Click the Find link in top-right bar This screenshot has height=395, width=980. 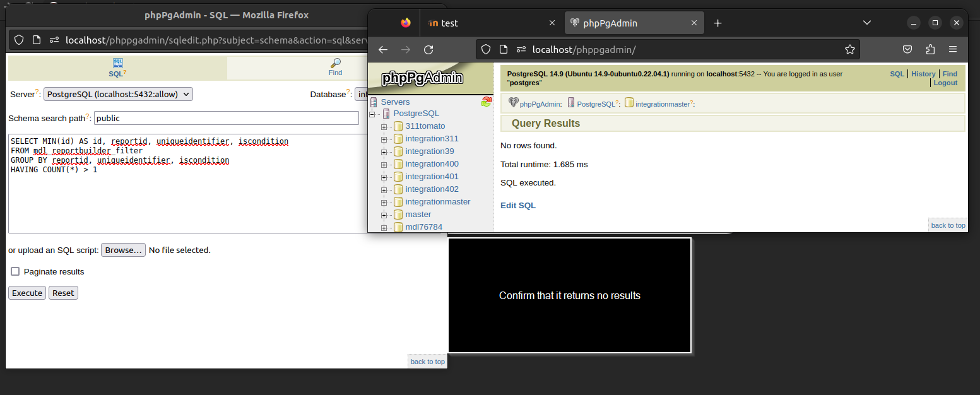[x=950, y=74]
